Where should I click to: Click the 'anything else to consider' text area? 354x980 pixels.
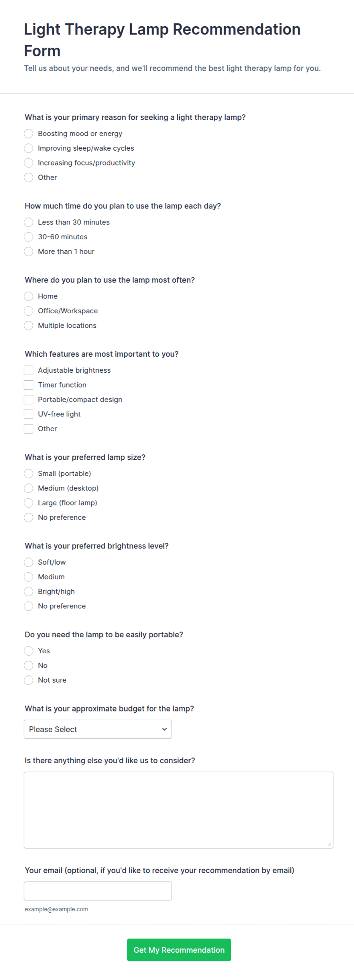179,810
